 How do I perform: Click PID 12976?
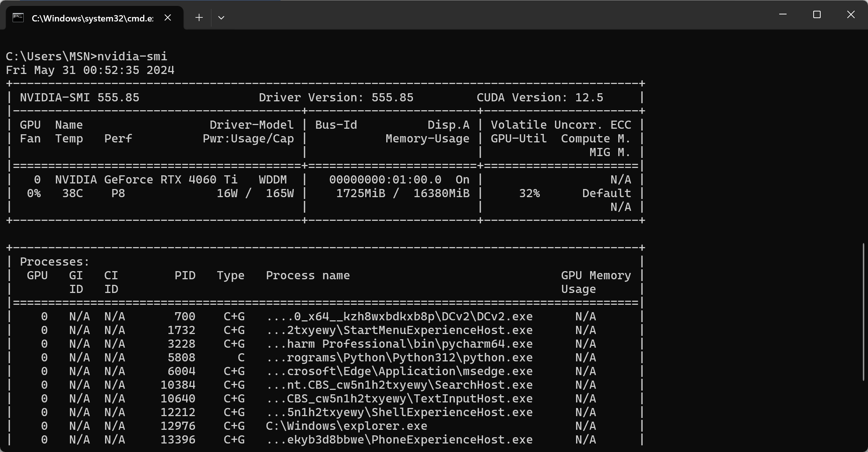[178, 426]
